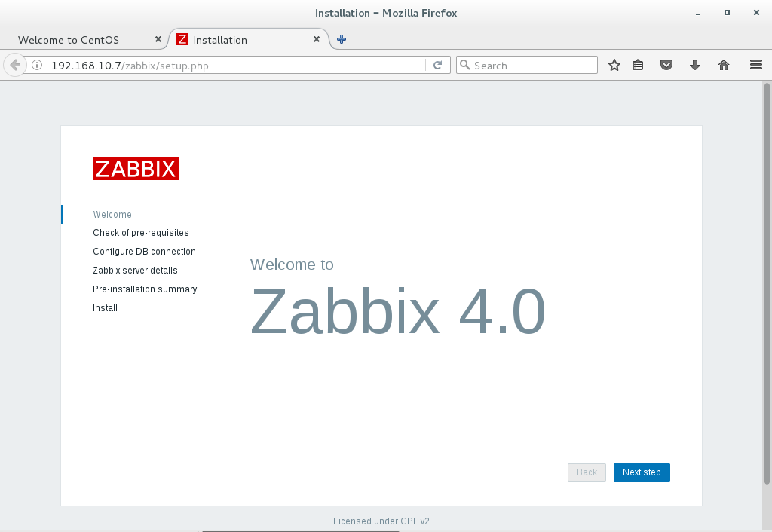Select Pre-installation summary step
Image resolution: width=772 pixels, height=532 pixels.
click(145, 289)
